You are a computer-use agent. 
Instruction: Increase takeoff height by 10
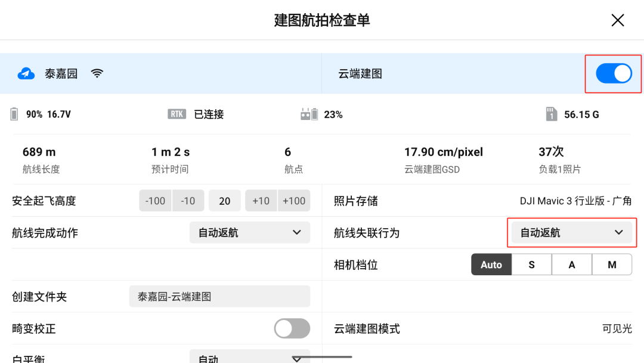click(x=261, y=201)
